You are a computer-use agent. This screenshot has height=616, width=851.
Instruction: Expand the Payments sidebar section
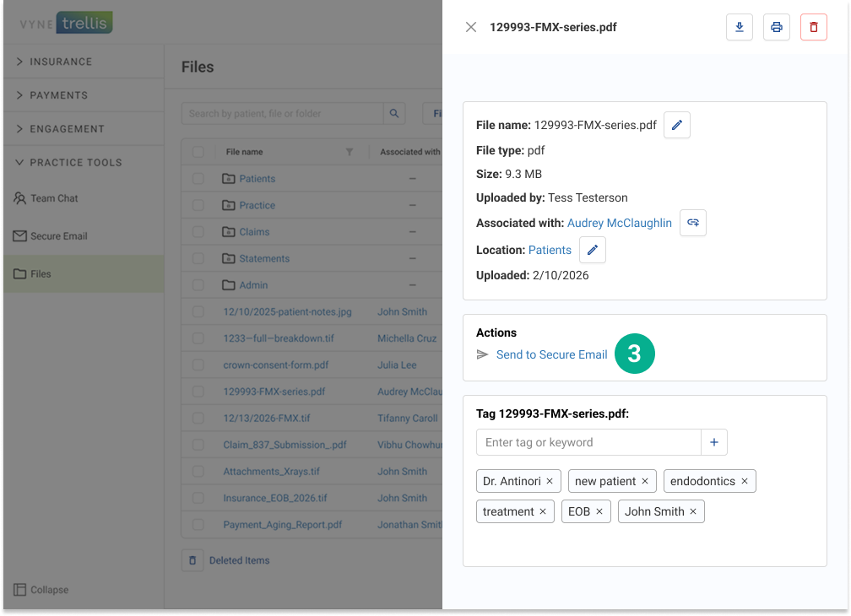pos(58,95)
